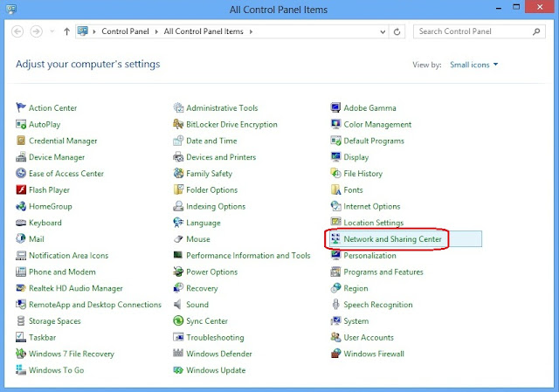Open the HomeGroup icon
Image resolution: width=559 pixels, height=392 pixels.
coord(21,206)
